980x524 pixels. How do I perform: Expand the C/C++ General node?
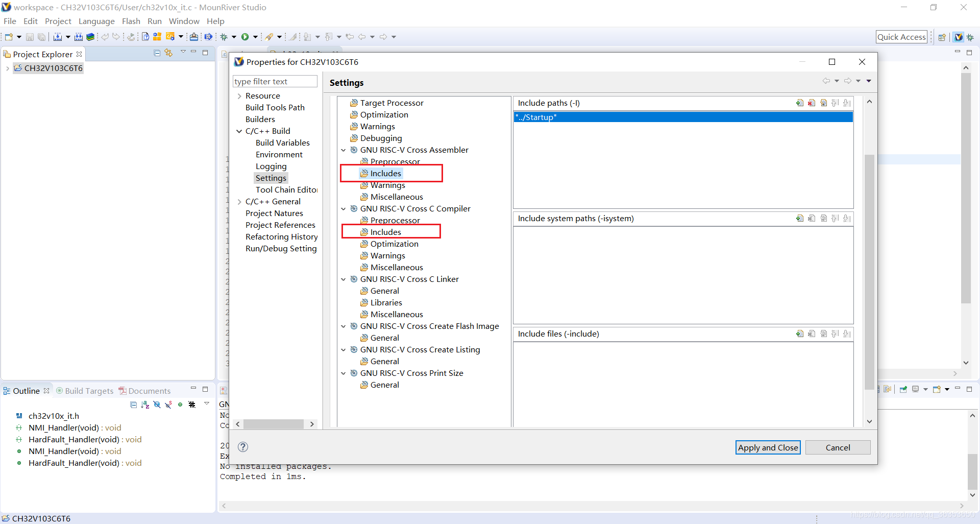point(239,202)
